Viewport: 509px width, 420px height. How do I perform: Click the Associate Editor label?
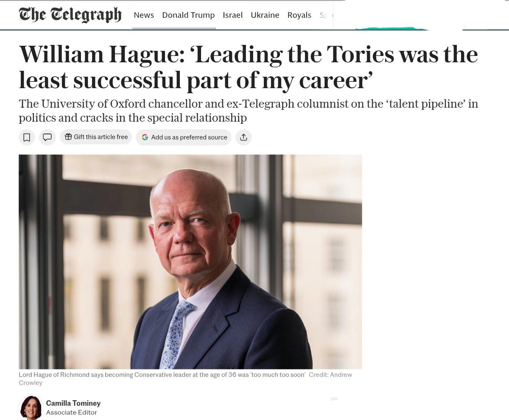[x=71, y=412]
